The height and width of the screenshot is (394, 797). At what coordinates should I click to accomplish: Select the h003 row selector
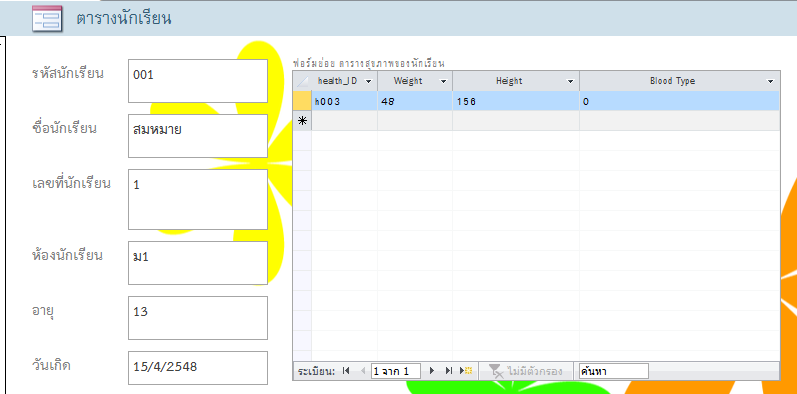(302, 101)
